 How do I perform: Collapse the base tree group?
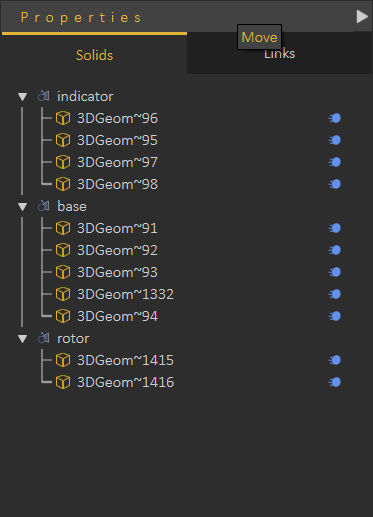point(23,207)
